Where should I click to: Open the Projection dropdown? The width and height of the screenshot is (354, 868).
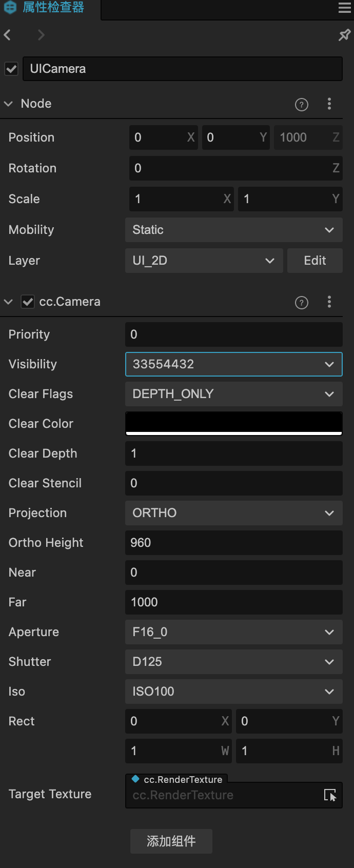pos(233,513)
